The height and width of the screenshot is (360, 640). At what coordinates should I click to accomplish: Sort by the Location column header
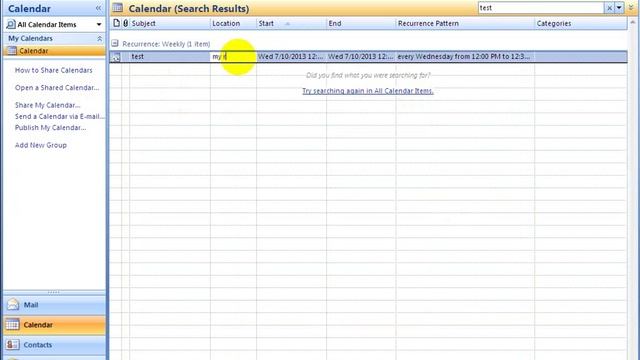(233, 23)
